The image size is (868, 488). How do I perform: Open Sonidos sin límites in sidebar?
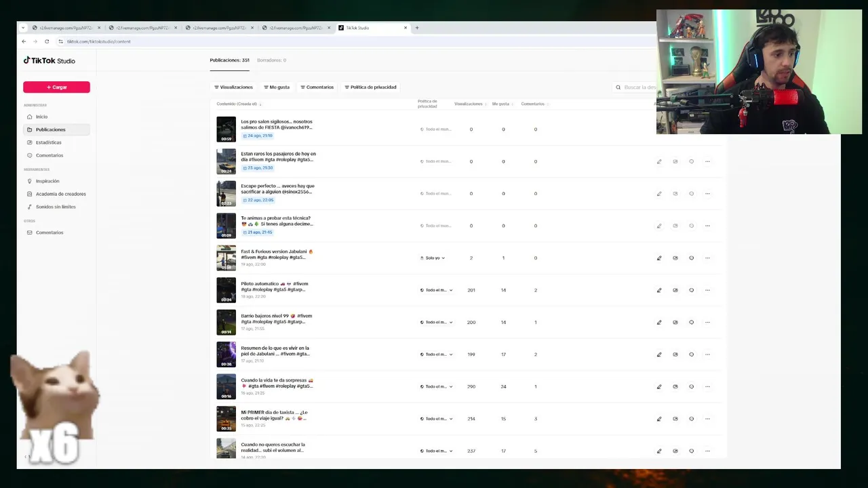(x=56, y=207)
